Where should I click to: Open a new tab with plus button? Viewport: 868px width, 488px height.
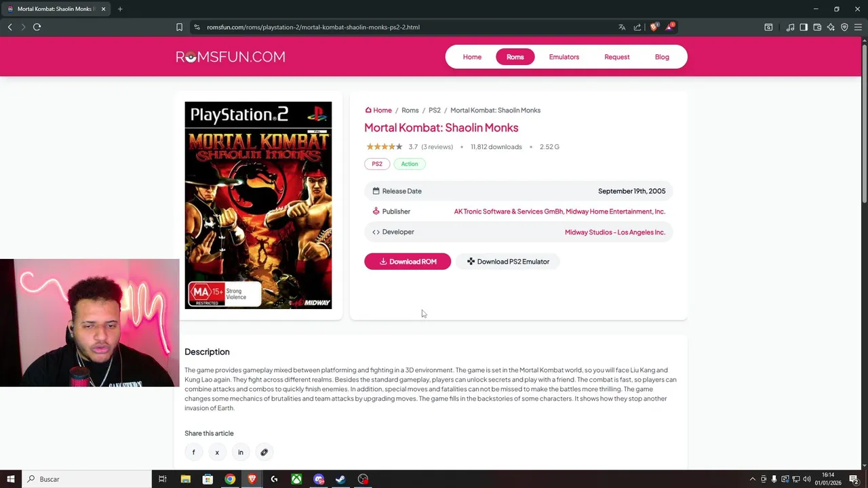pyautogui.click(x=120, y=9)
